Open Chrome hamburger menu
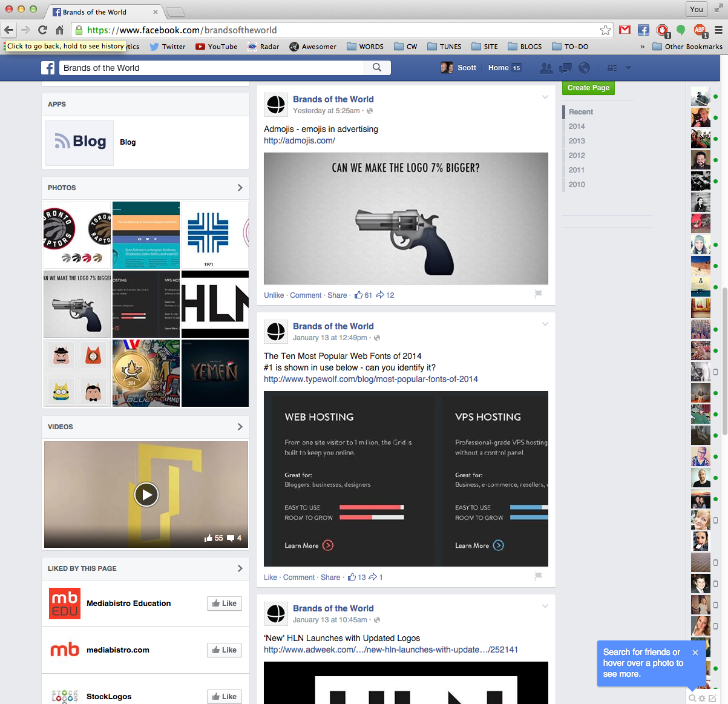 [x=718, y=30]
